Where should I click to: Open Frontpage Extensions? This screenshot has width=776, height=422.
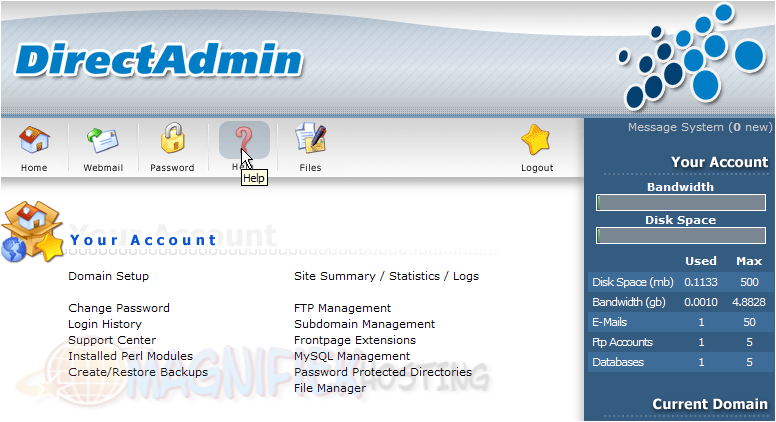(x=355, y=340)
